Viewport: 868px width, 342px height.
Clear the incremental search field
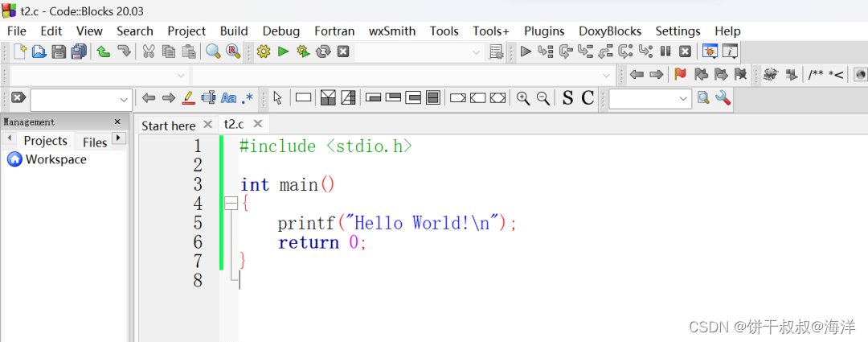[x=18, y=97]
